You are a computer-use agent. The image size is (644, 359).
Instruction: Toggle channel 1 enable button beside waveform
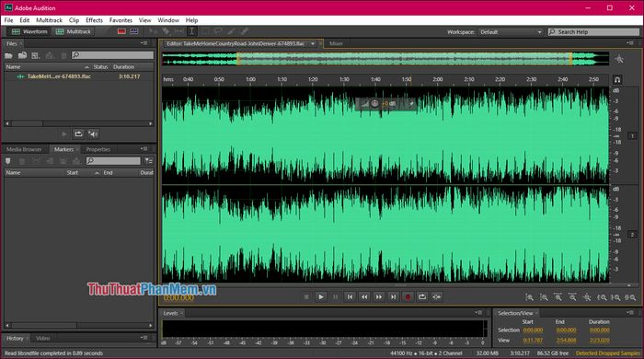[x=632, y=136]
